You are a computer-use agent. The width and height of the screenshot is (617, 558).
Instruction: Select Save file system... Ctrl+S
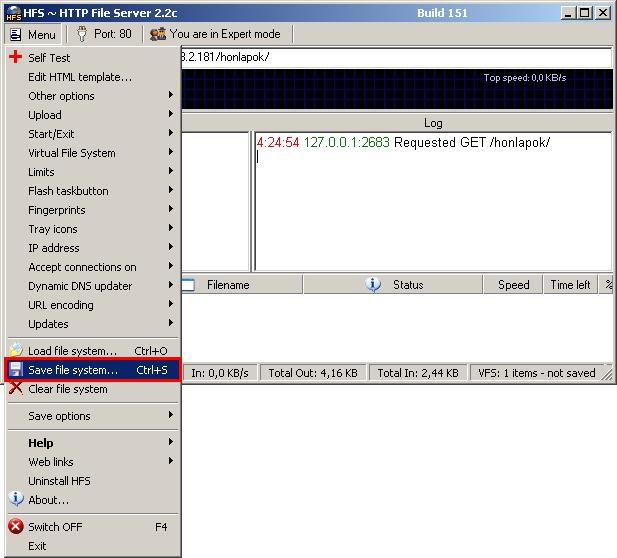click(x=93, y=370)
